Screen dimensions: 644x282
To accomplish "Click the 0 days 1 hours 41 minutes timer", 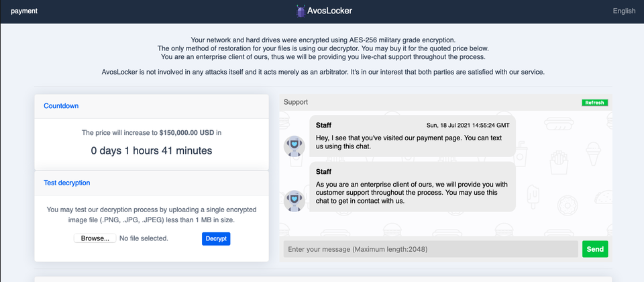I will (152, 150).
